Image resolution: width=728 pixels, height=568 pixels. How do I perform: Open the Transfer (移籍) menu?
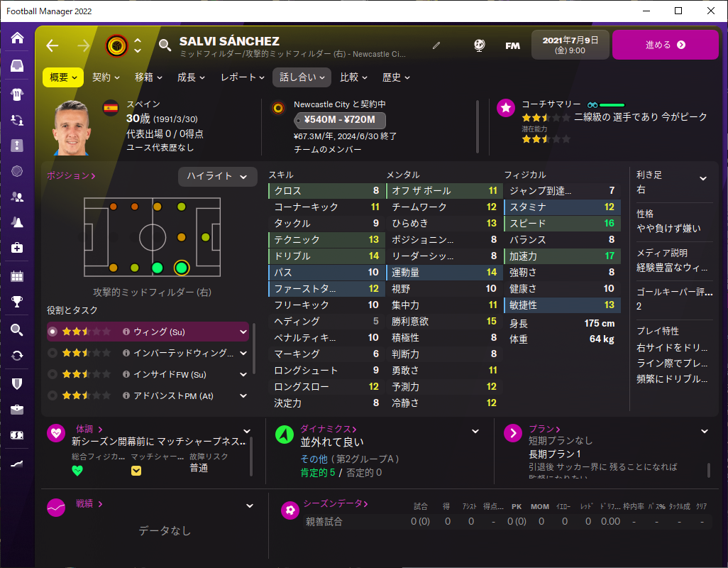click(x=148, y=77)
